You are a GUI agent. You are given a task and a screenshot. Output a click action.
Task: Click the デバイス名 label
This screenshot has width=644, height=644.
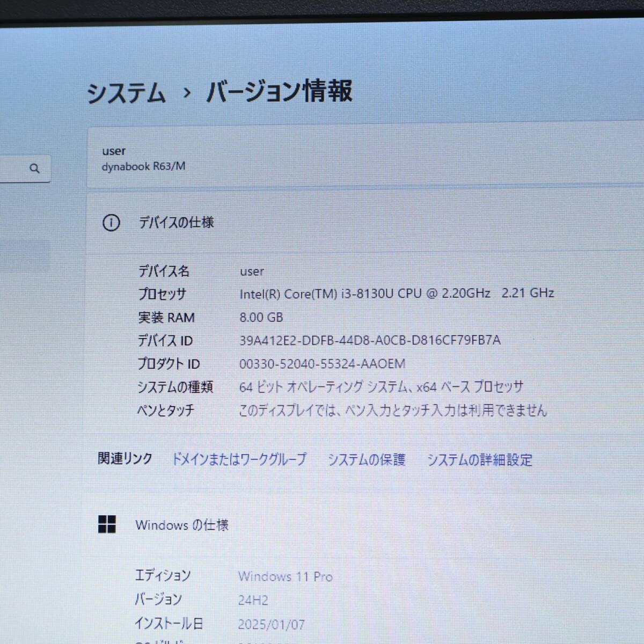[164, 271]
